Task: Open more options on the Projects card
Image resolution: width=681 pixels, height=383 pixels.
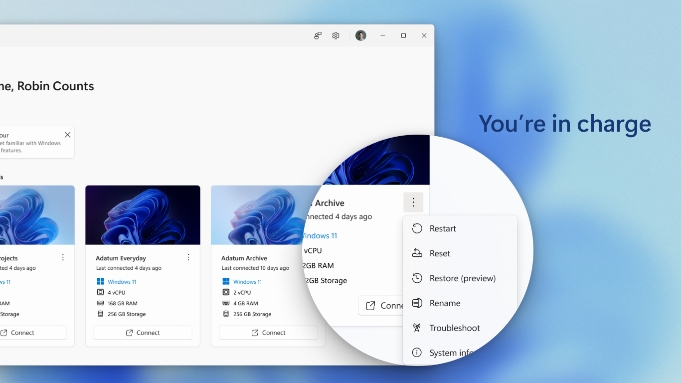Action: (x=63, y=258)
